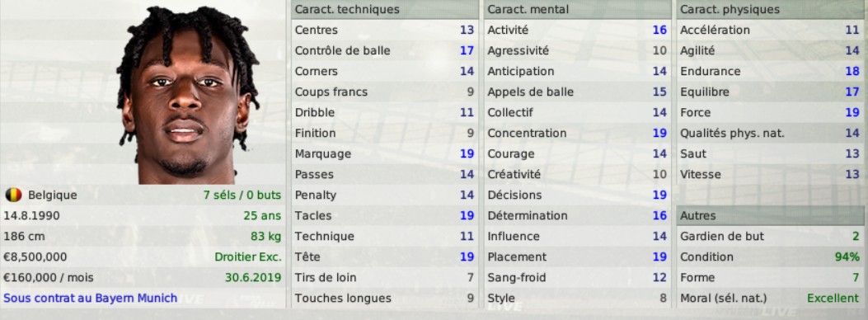Select the Marquage attribute row
This screenshot has width=868, height=320.
point(384,153)
